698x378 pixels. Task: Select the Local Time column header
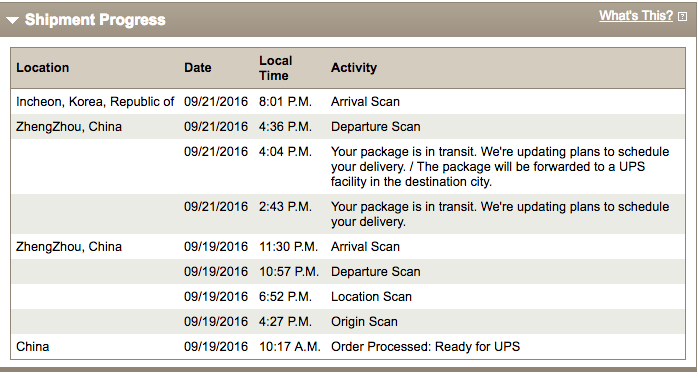pos(276,68)
